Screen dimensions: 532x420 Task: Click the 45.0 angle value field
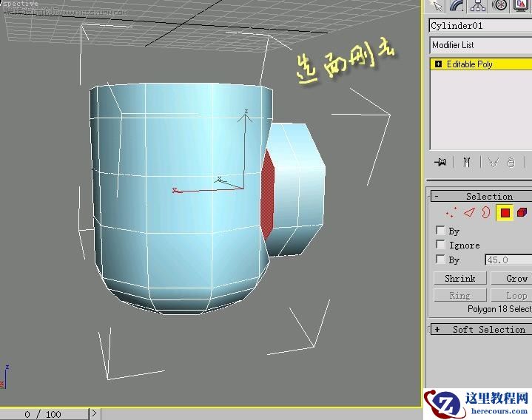[x=508, y=260]
